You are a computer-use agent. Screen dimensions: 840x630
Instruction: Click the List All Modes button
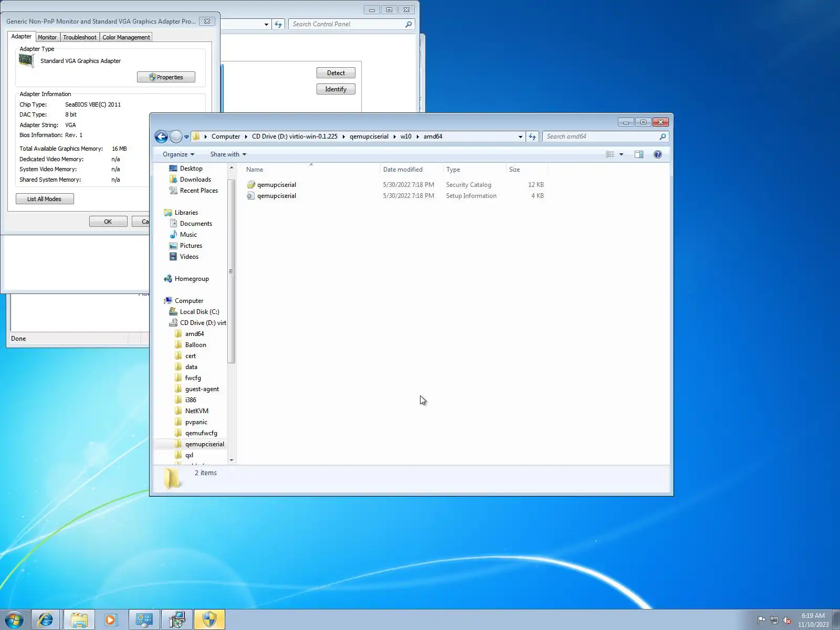(x=45, y=199)
